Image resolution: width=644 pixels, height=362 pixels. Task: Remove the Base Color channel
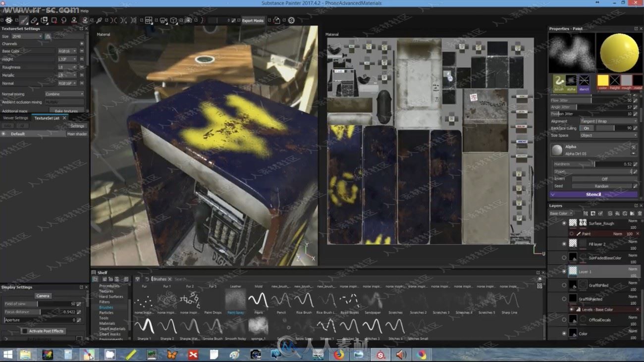coord(82,51)
